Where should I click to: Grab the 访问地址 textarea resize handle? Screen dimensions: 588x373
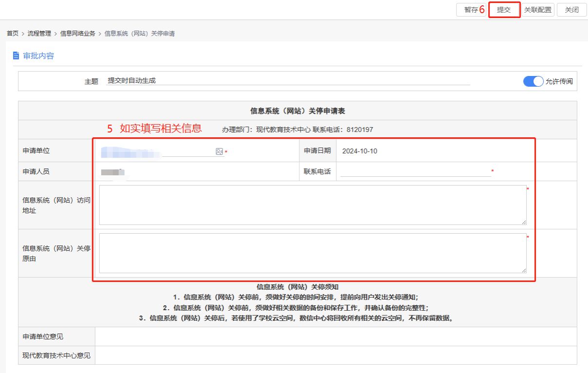(524, 222)
